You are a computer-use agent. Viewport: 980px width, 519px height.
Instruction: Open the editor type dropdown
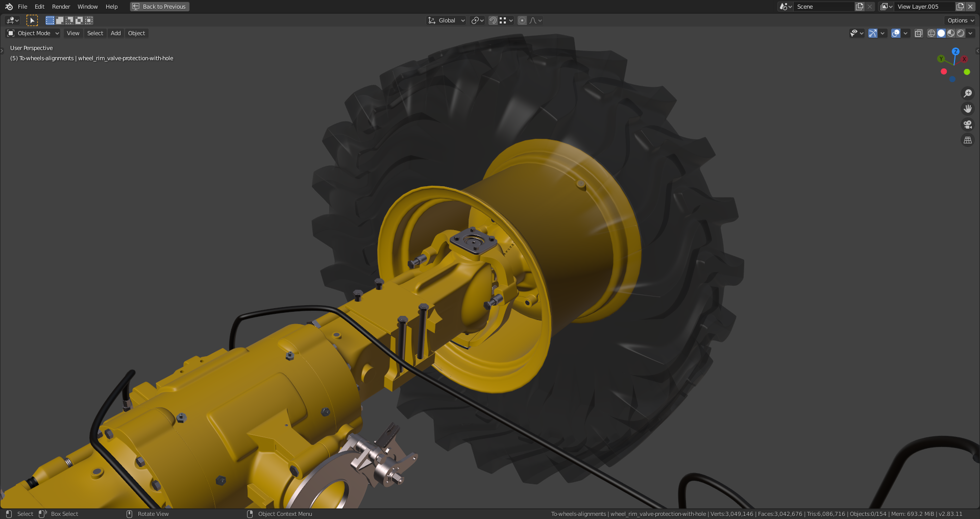12,20
